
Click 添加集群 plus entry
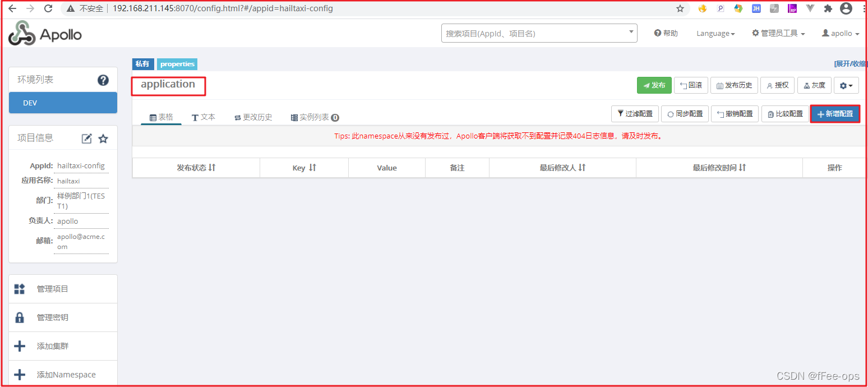(x=63, y=346)
